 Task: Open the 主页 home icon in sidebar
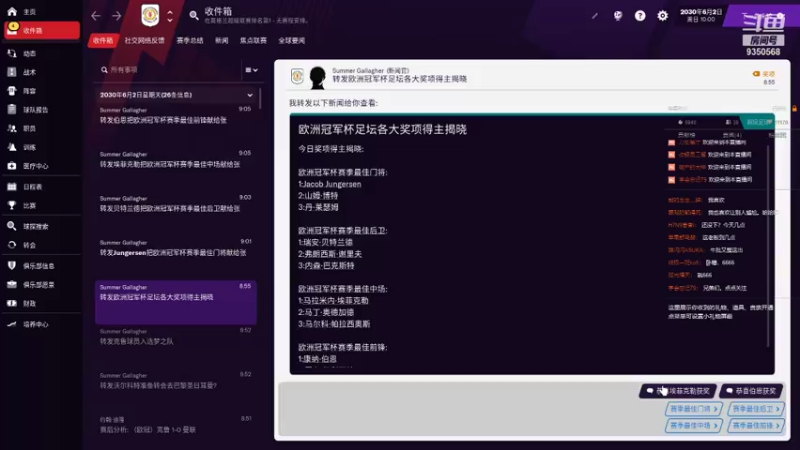coord(12,11)
